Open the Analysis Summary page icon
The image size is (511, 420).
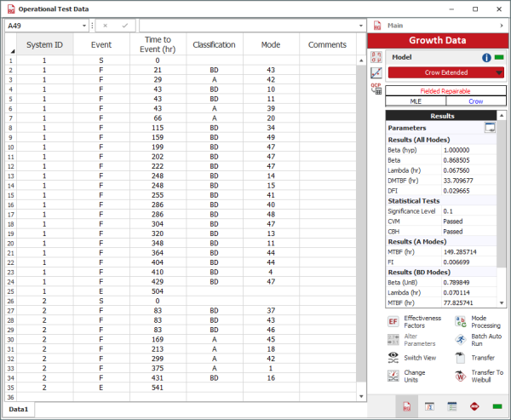429,406
